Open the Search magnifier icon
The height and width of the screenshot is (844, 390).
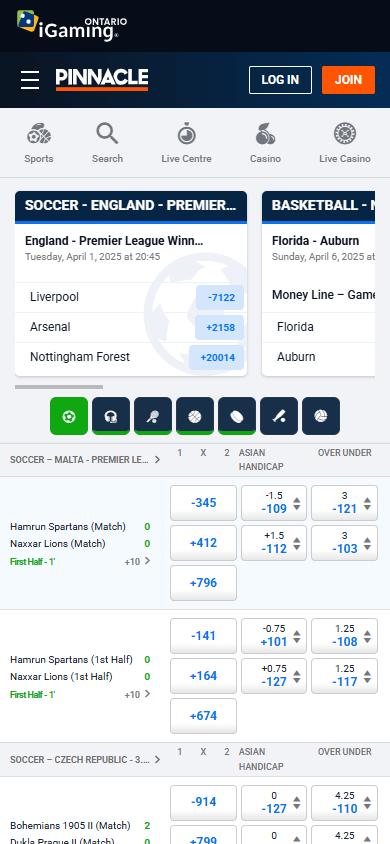[107, 133]
